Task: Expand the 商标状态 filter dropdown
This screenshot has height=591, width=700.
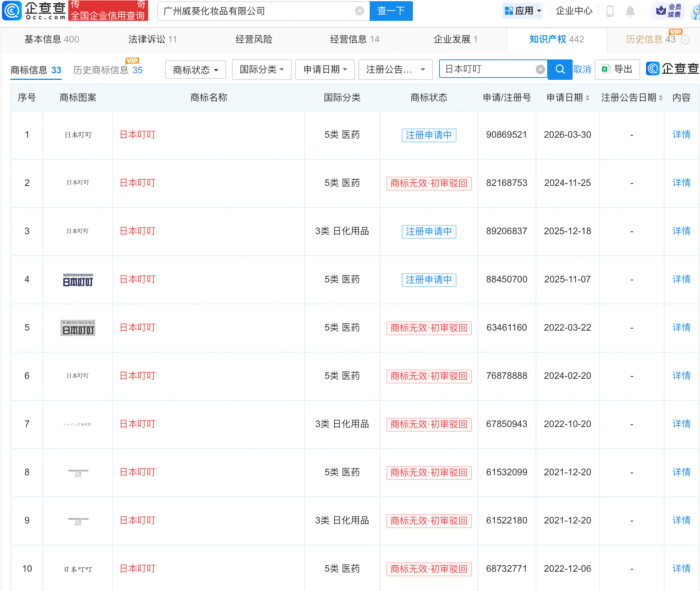Action: coord(195,70)
